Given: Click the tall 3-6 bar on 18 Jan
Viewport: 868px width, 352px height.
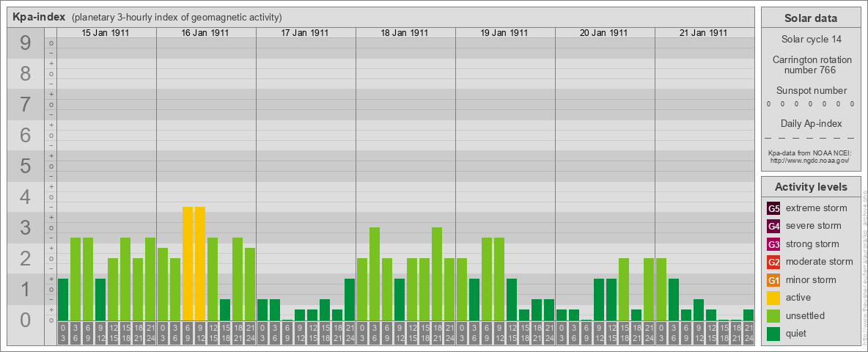Looking at the screenshot, I should [374, 274].
